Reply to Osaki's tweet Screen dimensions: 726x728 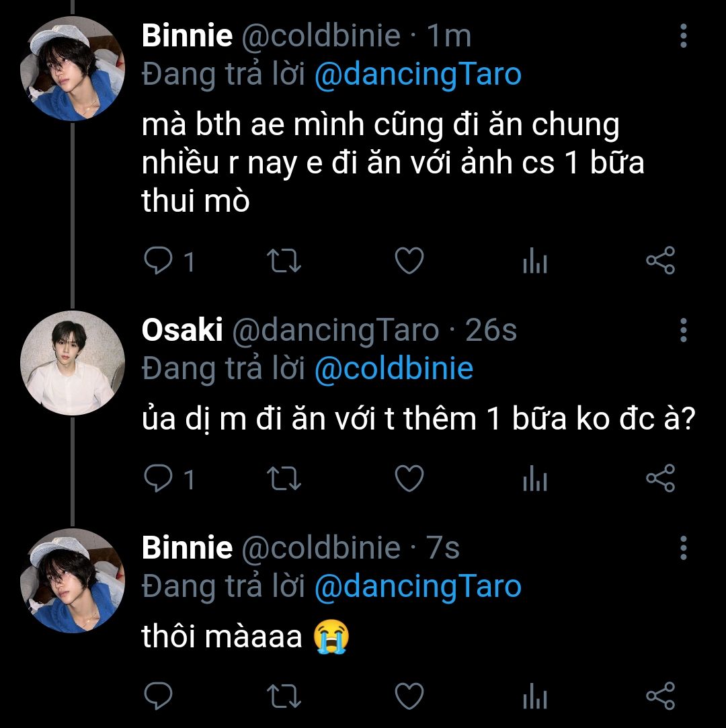(x=159, y=479)
